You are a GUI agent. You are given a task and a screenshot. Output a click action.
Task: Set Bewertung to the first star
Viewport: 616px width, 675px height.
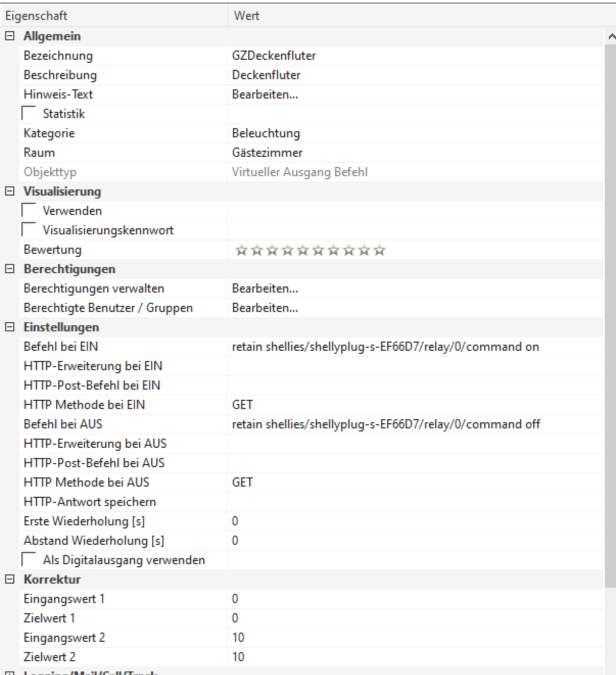click(242, 250)
